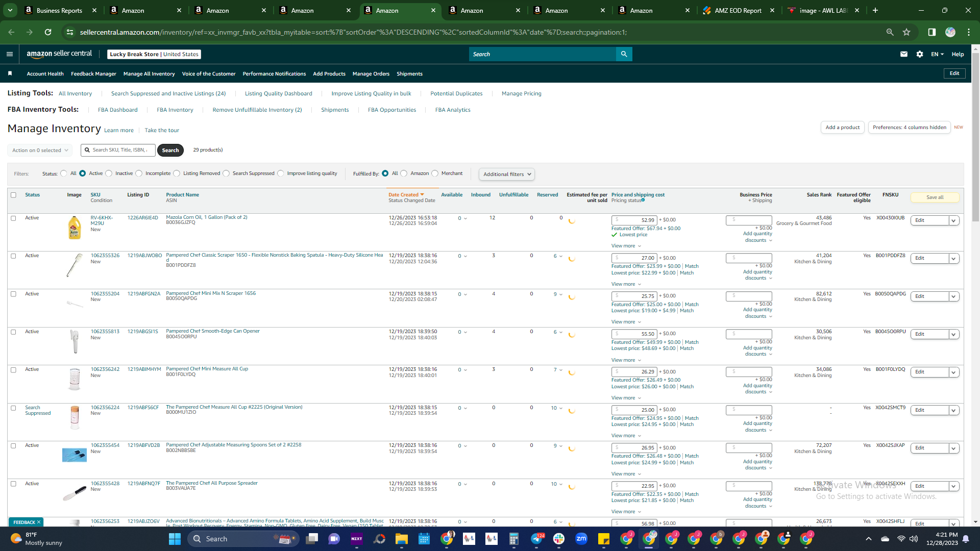The width and height of the screenshot is (980, 551).
Task: Expand reserved quantity 6 for Classic Scraper row
Action: point(558,256)
